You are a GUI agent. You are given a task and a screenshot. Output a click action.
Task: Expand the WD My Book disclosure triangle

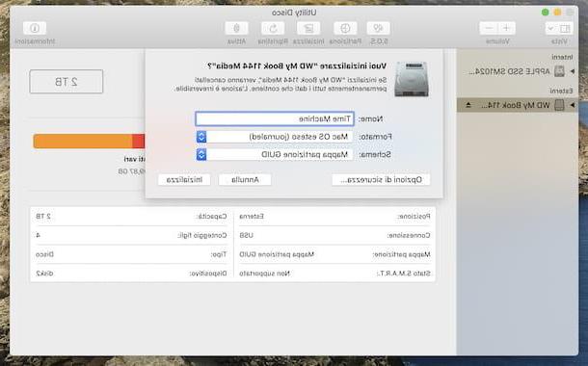tap(573, 105)
